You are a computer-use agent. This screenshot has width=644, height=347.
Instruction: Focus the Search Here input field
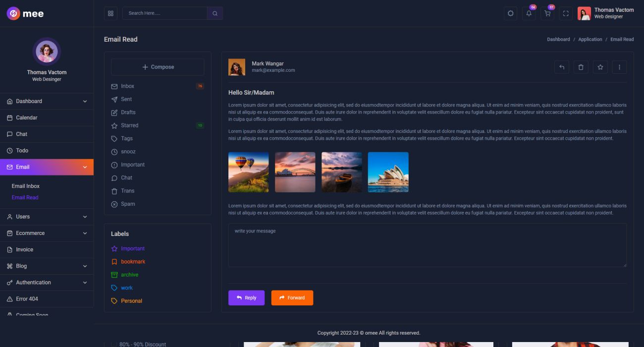point(164,13)
